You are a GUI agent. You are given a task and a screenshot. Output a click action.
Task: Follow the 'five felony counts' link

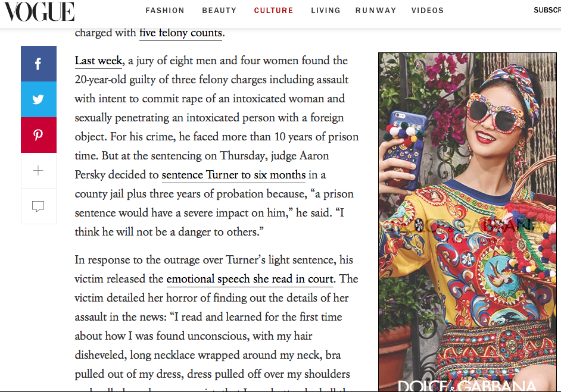pos(180,33)
